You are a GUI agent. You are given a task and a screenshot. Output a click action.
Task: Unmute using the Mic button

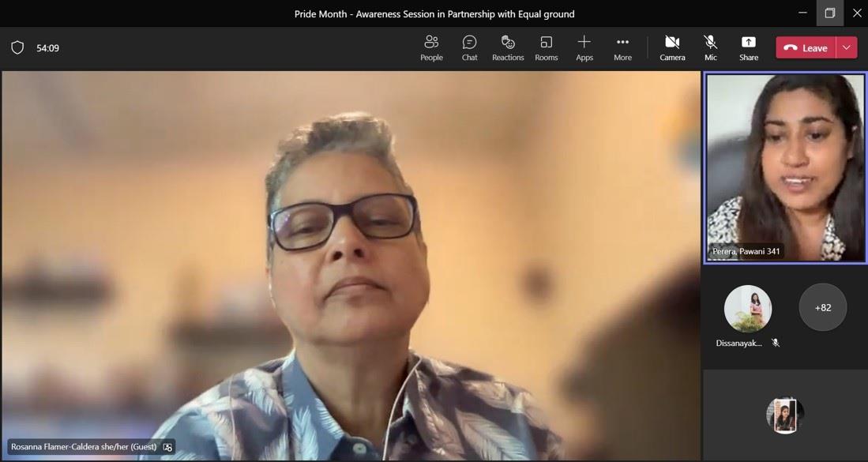pos(710,47)
